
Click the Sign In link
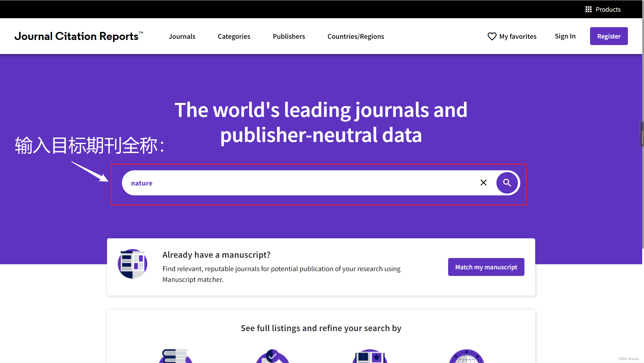pos(565,36)
